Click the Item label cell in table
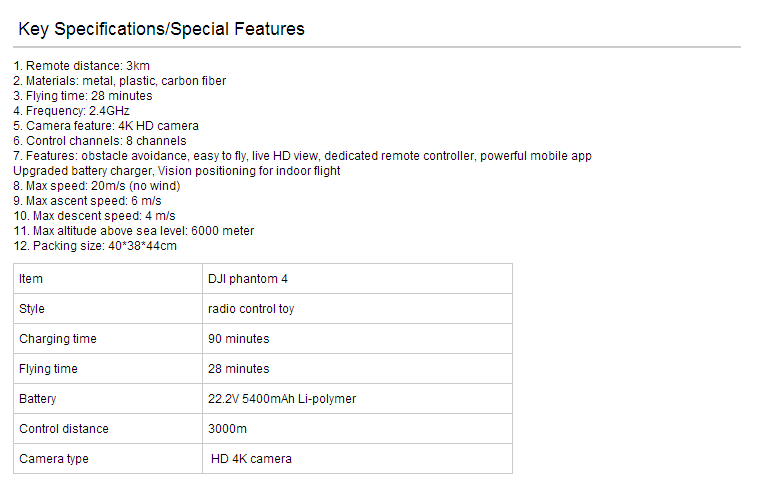Image resolution: width=765 pixels, height=481 pixels. pos(108,279)
